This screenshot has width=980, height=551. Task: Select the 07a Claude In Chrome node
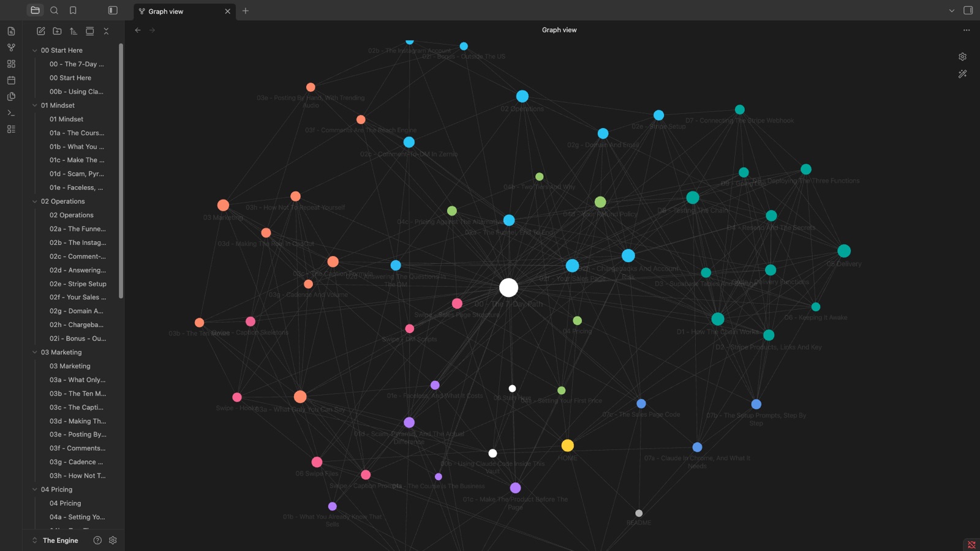coord(697,447)
